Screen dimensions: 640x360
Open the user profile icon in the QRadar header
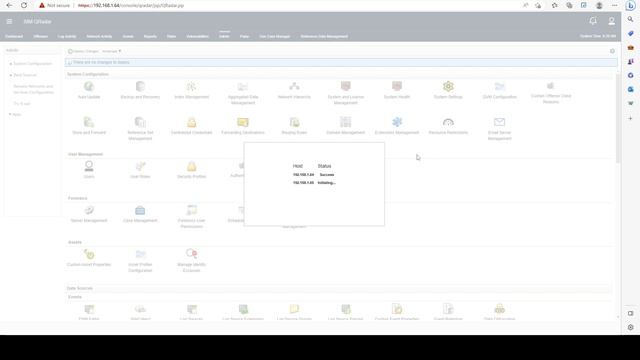pos(611,21)
